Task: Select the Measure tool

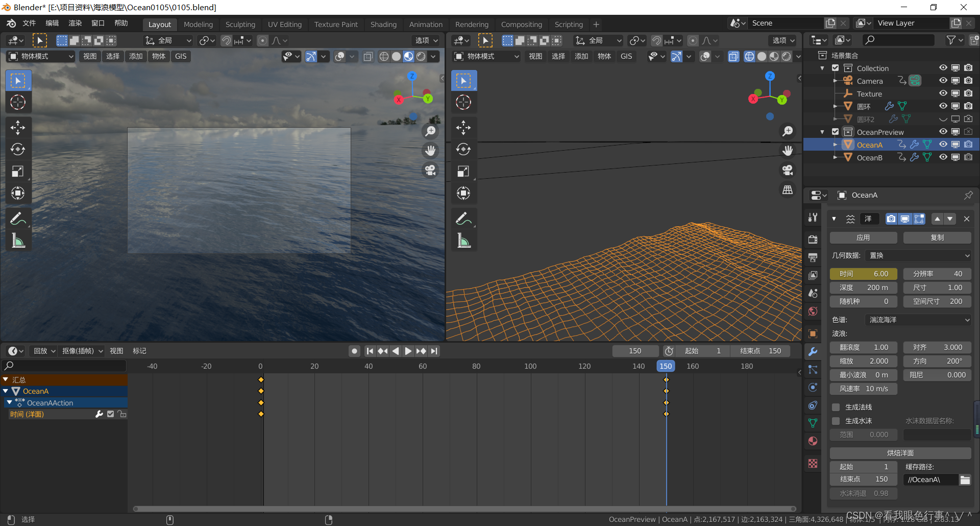Action: 18,240
